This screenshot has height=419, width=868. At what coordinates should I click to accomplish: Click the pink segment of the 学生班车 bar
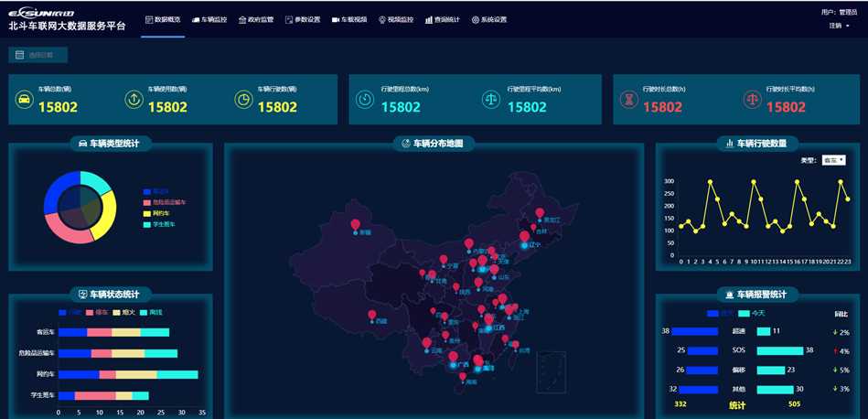pos(95,396)
